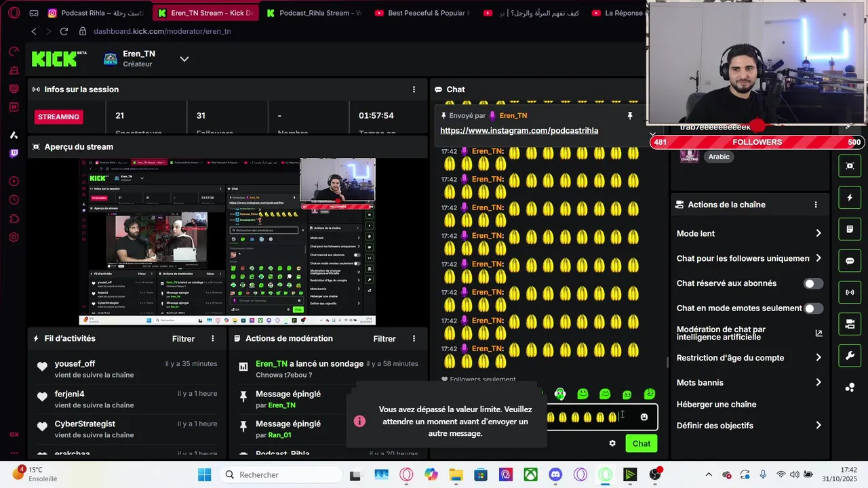Screen dimensions: 868x488
Task: Open the modération IA external link icon
Action: pyautogui.click(x=818, y=333)
